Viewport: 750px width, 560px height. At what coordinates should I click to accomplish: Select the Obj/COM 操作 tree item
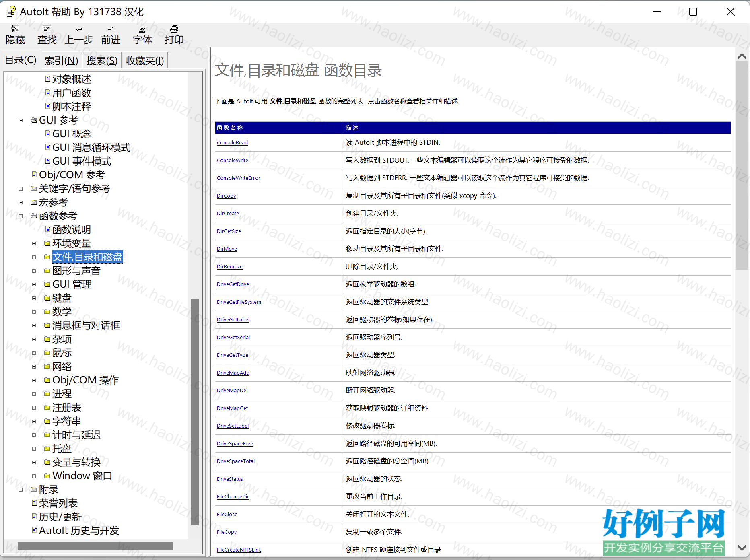(x=85, y=380)
